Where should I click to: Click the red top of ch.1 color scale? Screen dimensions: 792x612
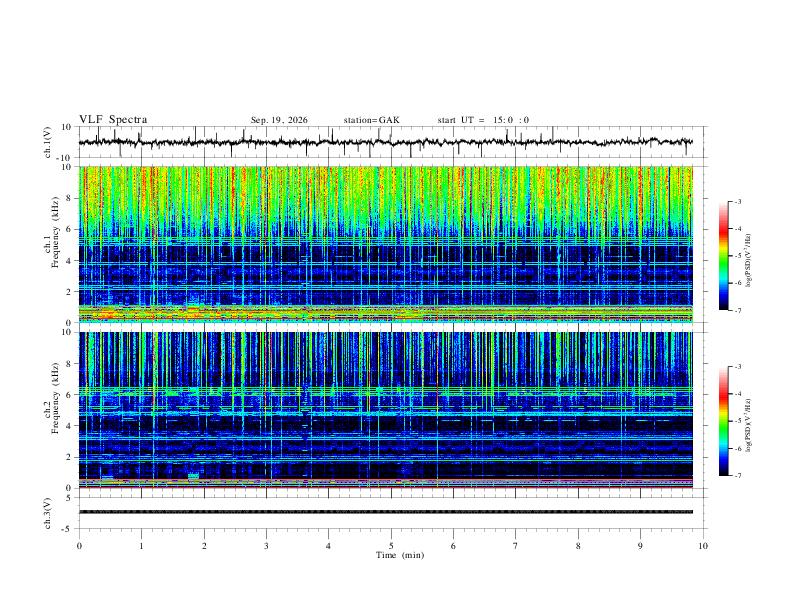[723, 227]
